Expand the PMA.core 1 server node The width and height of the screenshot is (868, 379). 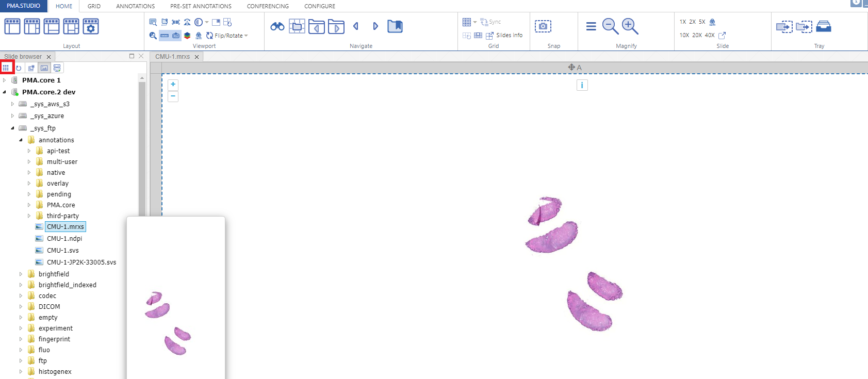click(x=5, y=80)
